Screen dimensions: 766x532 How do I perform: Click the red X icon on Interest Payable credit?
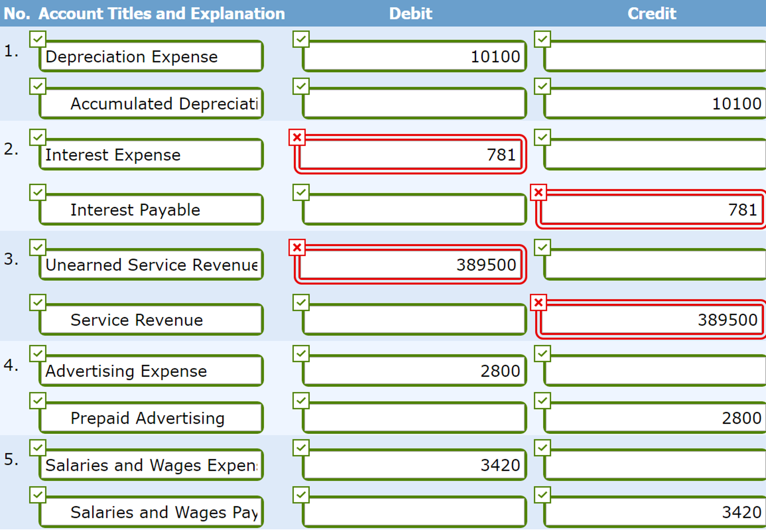(539, 192)
